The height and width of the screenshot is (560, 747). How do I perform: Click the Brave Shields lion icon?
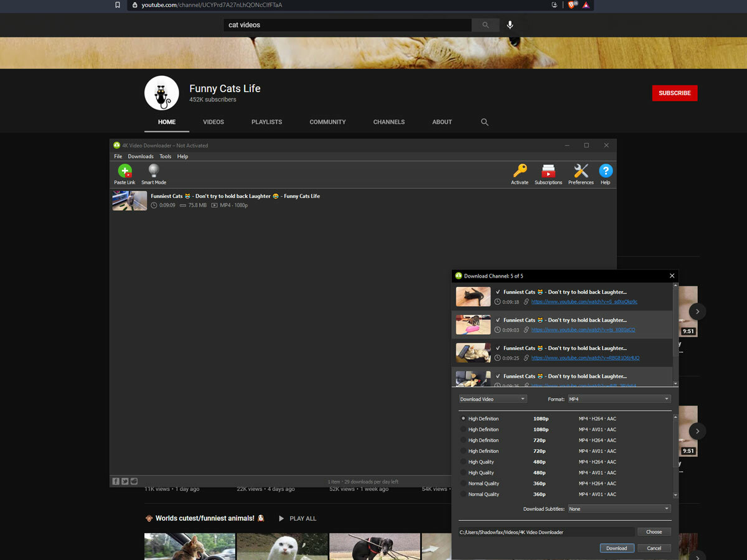pos(571,5)
